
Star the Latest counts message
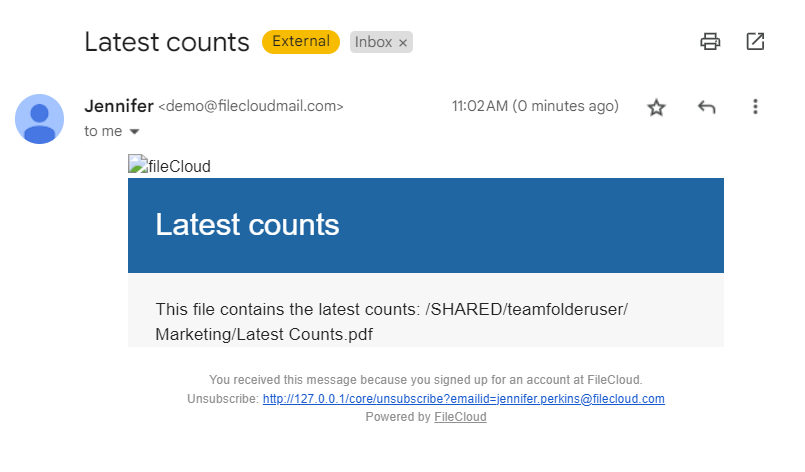(656, 107)
